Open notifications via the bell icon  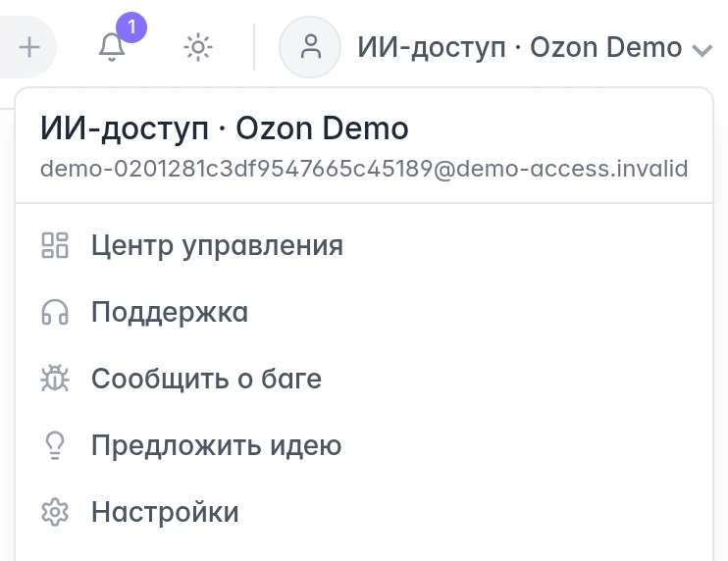pos(112,47)
